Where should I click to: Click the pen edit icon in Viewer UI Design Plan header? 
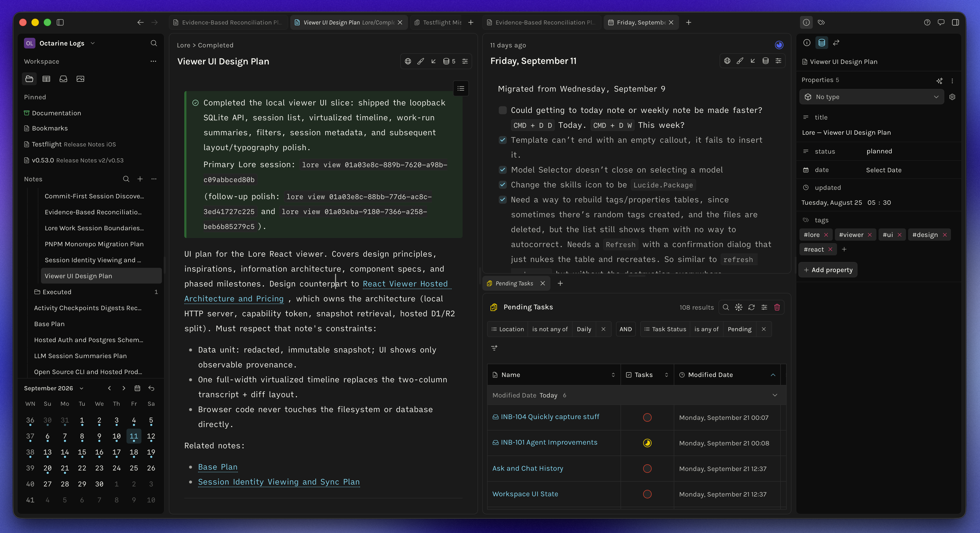pos(420,61)
